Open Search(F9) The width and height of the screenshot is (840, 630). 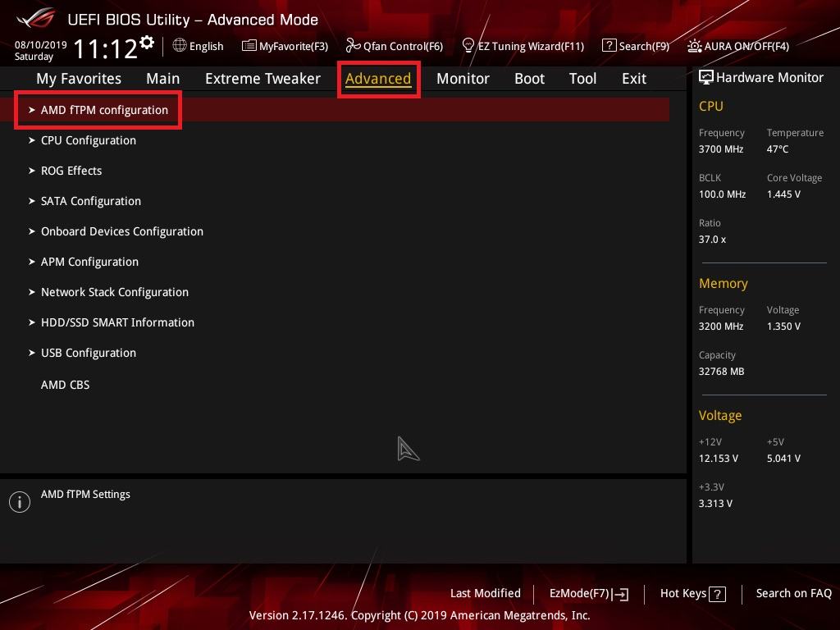pos(644,47)
